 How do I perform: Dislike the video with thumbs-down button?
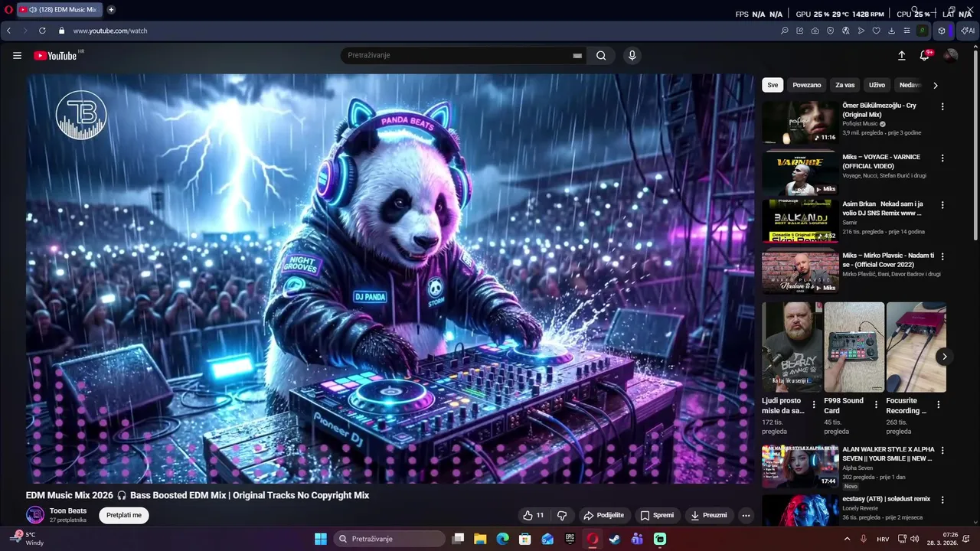(x=562, y=515)
